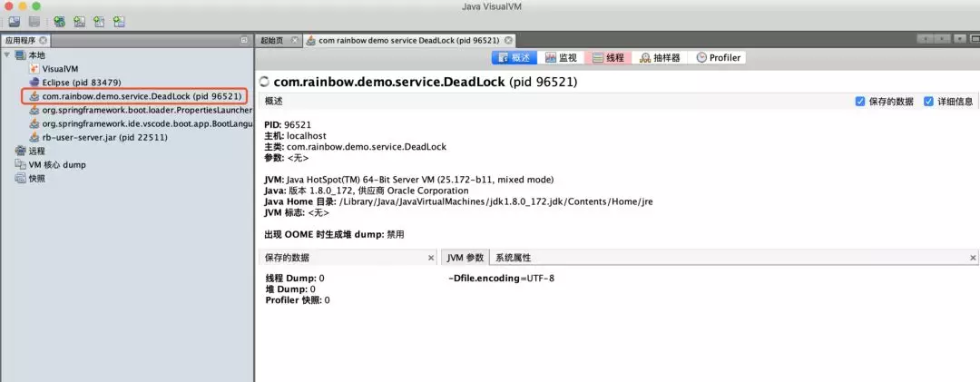Click the third green-plus add icon in the toolbar
This screenshot has width=980, height=382.
pos(99,22)
